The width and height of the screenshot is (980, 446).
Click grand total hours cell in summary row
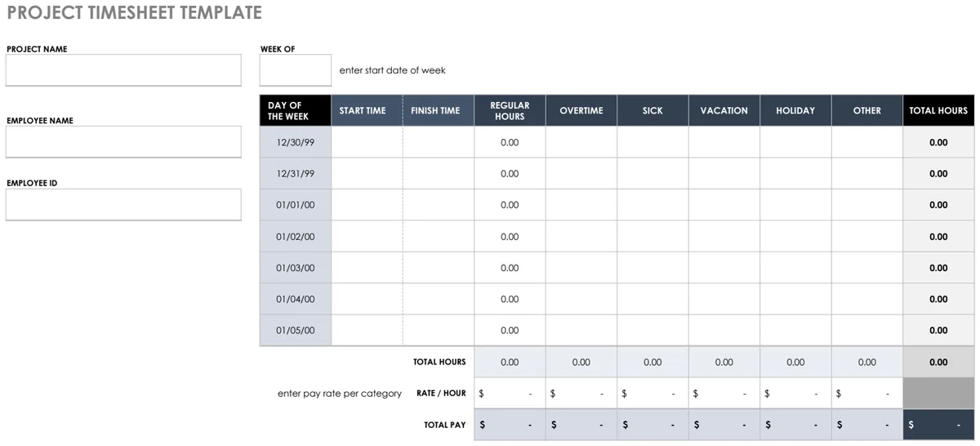[938, 362]
